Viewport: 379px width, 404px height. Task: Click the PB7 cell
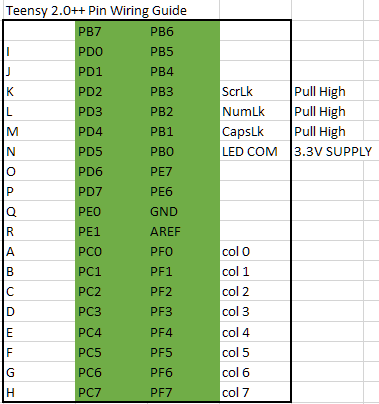pyautogui.click(x=111, y=31)
